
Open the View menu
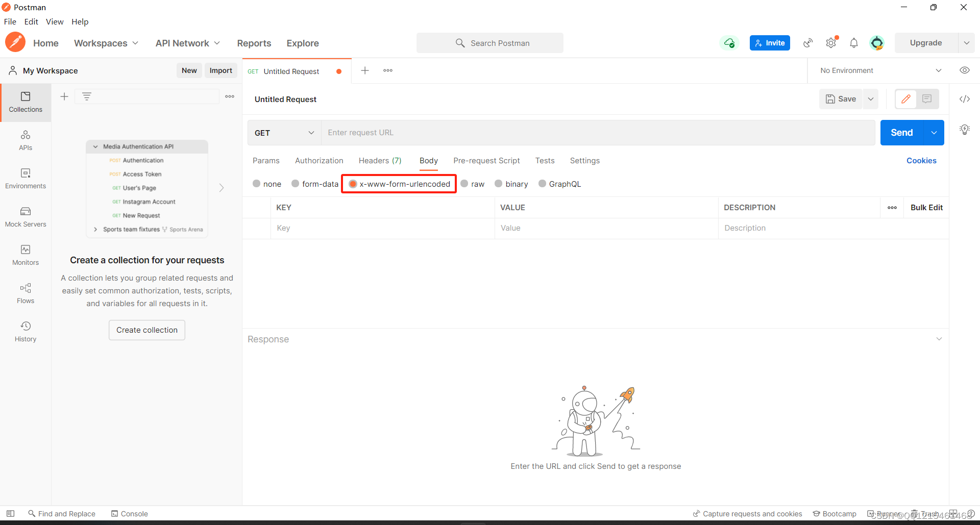[55, 21]
